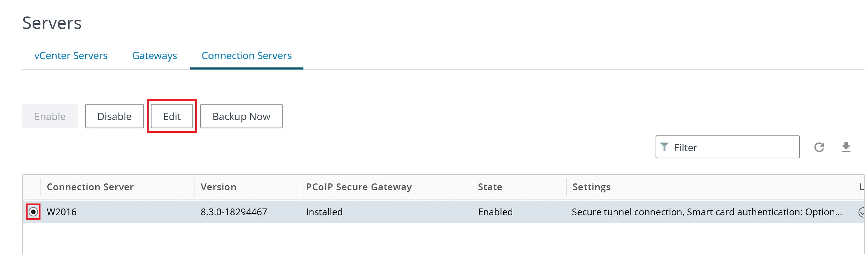
Task: Click the 8.3.0-18294467 version cell
Action: click(x=234, y=212)
